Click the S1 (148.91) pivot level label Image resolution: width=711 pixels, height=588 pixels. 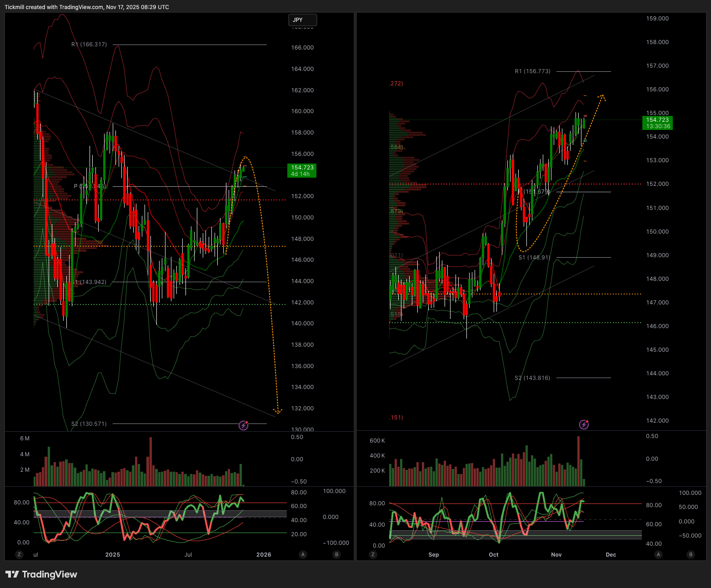pos(535,258)
